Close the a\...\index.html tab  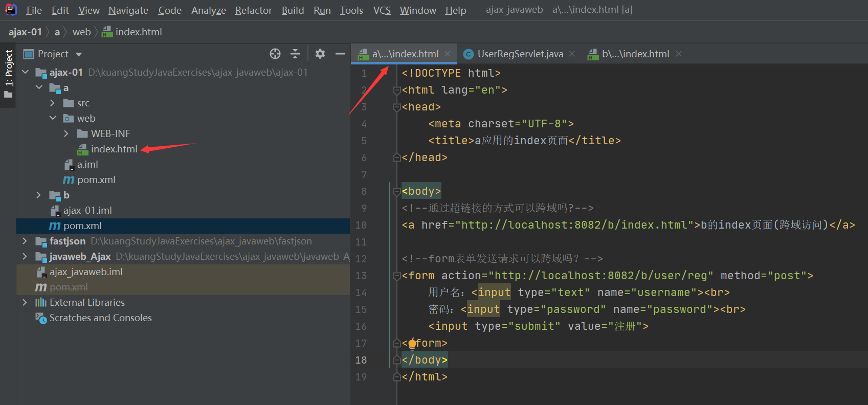coord(448,54)
